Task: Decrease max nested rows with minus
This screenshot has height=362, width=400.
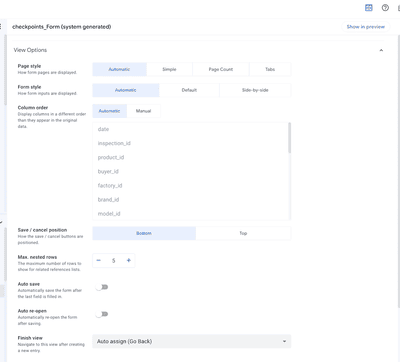Action: [99, 260]
